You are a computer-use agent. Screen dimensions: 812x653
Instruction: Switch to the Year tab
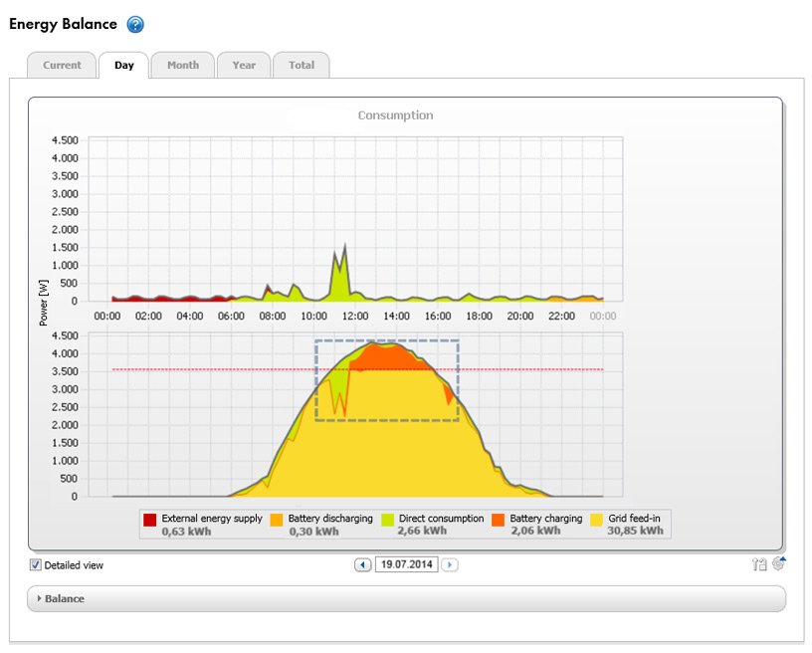[x=244, y=66]
